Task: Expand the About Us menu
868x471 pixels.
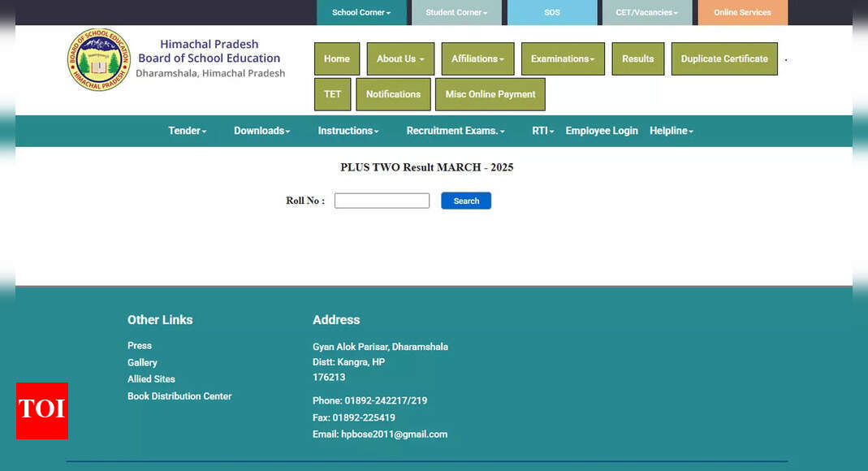Action: [x=400, y=59]
